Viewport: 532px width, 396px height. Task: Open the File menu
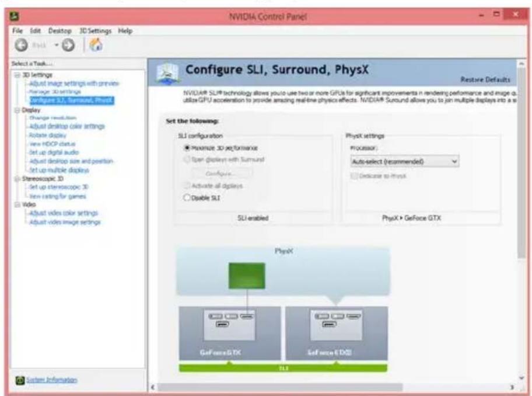[x=17, y=31]
